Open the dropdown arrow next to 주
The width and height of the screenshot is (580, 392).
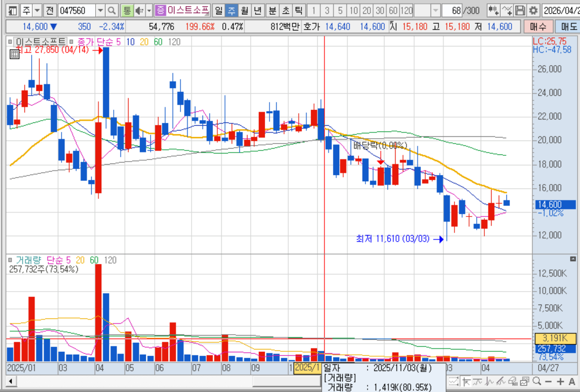pos(37,11)
